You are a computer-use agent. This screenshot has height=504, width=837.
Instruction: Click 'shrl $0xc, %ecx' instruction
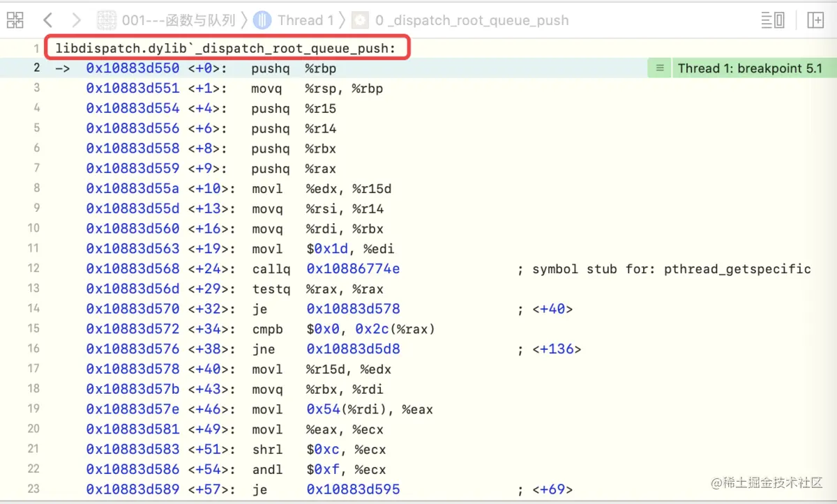click(x=319, y=449)
